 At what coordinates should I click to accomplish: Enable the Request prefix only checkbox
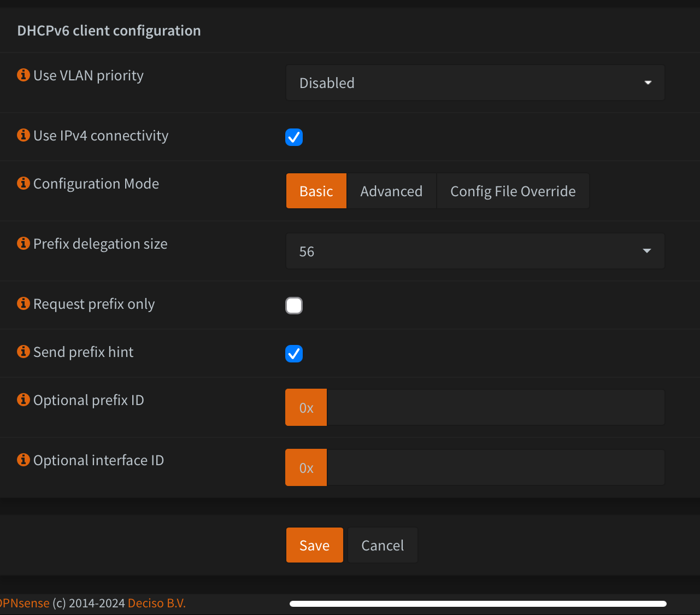(294, 306)
